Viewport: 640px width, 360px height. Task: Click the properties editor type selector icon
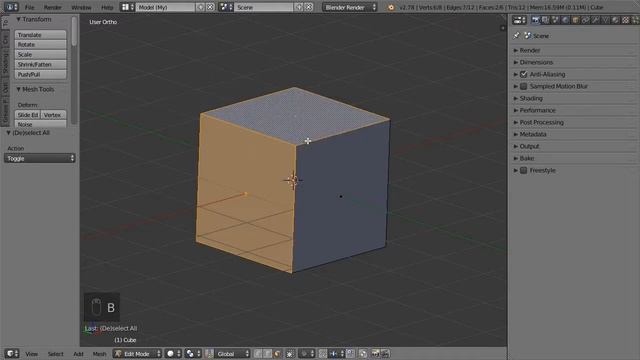tap(519, 20)
